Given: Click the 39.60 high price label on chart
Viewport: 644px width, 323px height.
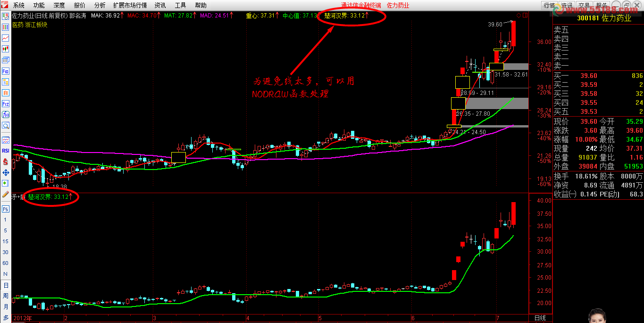Looking at the screenshot, I should [x=495, y=24].
